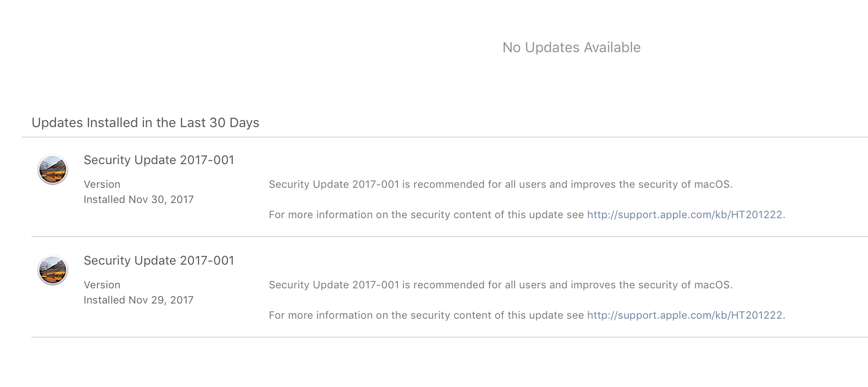Click the Version label above 'Installed Nov 29, 2017'
Screen dimensions: 868x387
[102, 285]
